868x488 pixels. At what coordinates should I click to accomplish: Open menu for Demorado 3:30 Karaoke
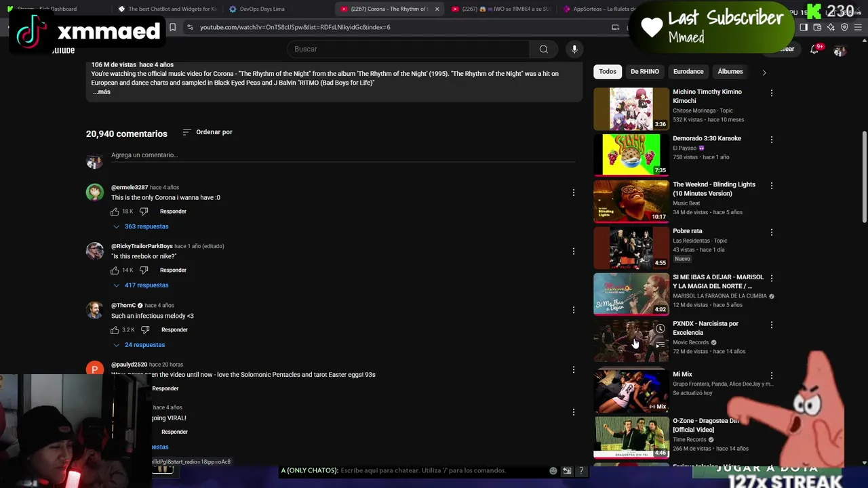tap(771, 139)
